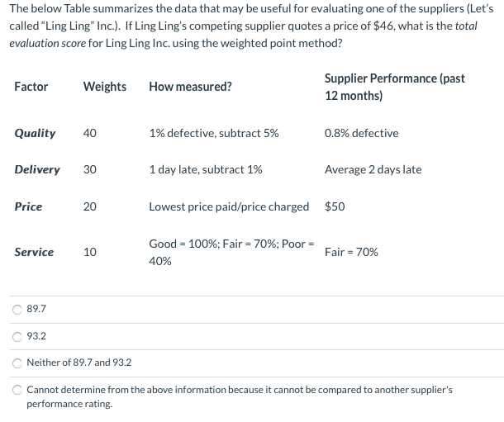This screenshot has width=504, height=422.
Task: Select the 89.7 radio button
Action: click(17, 310)
